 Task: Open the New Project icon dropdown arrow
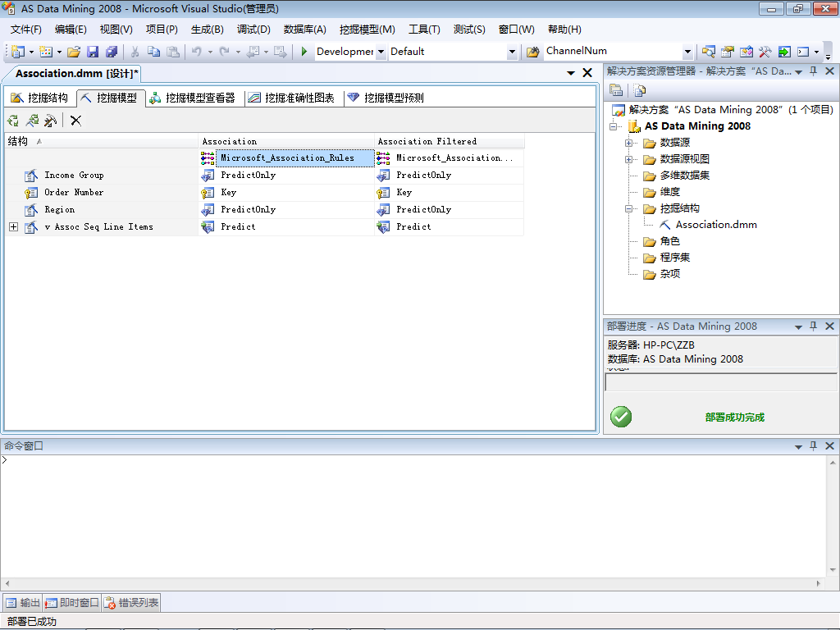[32, 52]
